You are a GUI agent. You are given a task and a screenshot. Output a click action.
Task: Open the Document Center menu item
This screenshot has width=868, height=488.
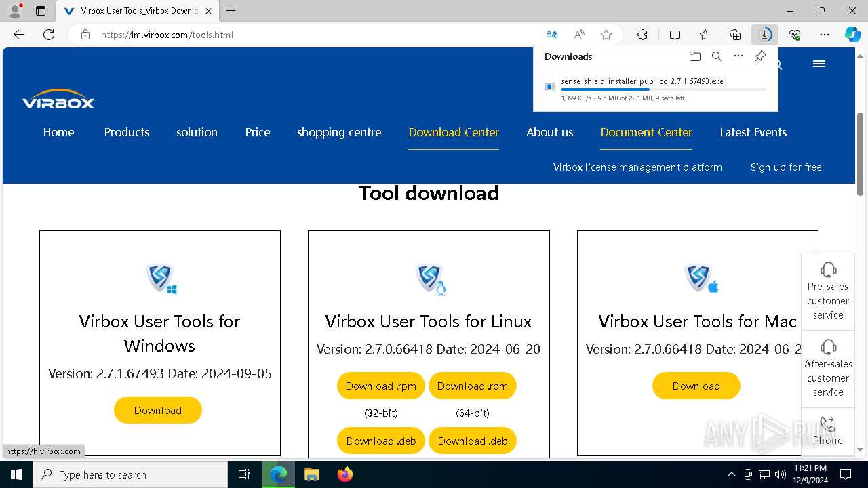point(646,132)
